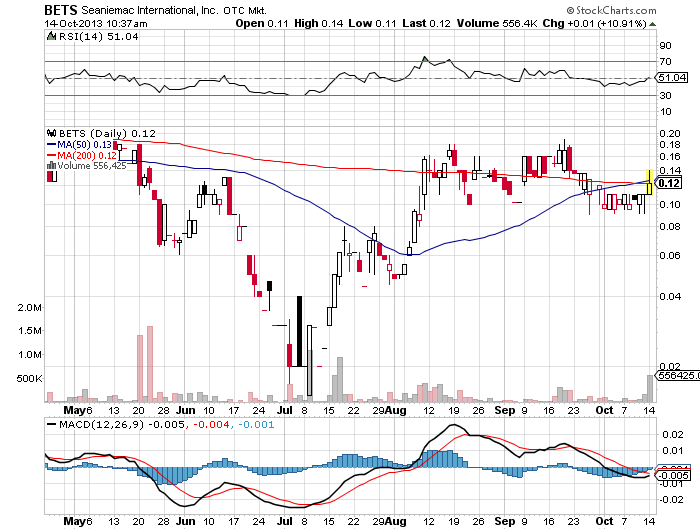Click the 'Low 0.11' value
Image resolution: width=700 pixels, height=530 pixels.
(372, 23)
